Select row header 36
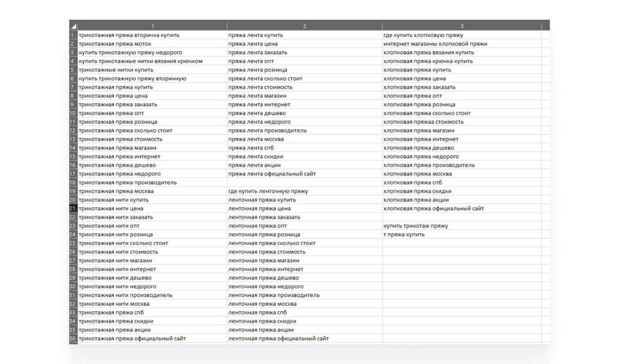The height and width of the screenshot is (364, 619). coord(73,339)
